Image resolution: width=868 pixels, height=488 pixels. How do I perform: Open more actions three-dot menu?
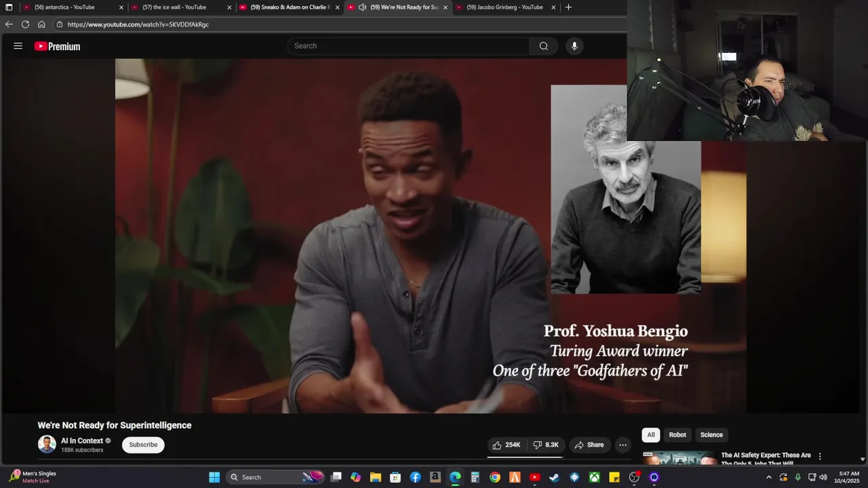click(x=623, y=445)
